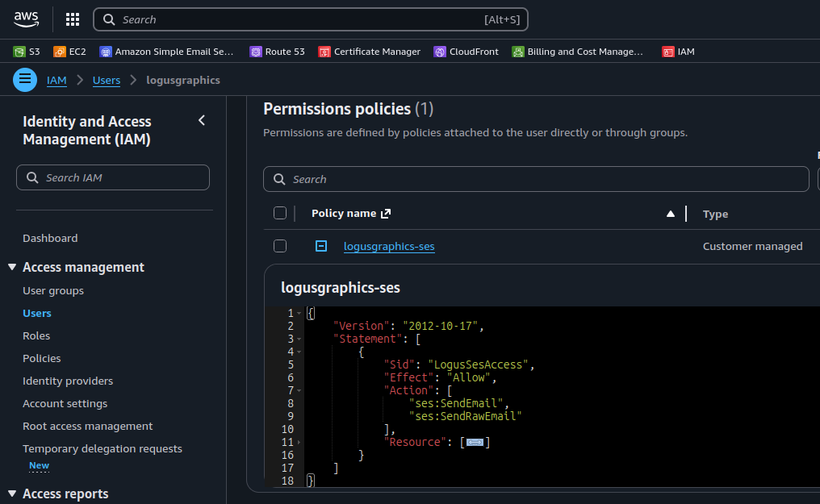Collapse the logusgraphics-ses policy row icon
Viewport: 820px width, 504px height.
pyautogui.click(x=321, y=246)
